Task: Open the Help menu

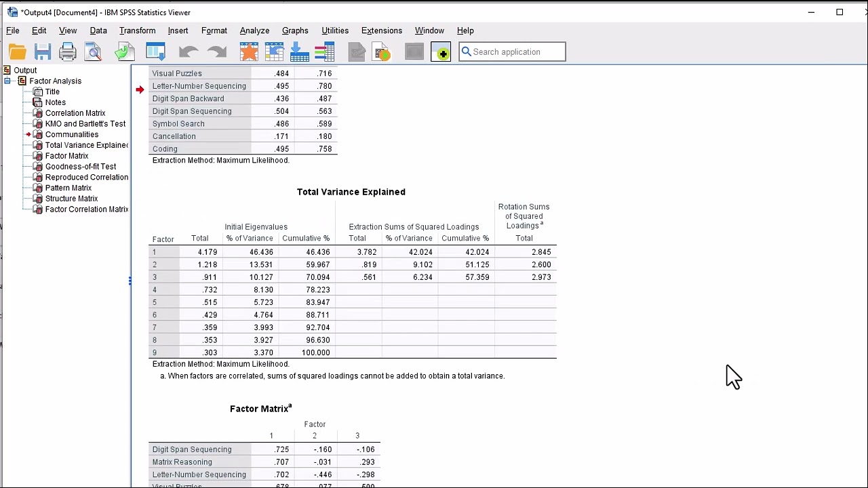Action: (x=465, y=30)
